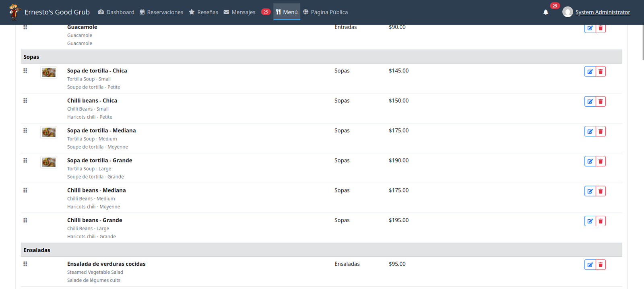Grab drag handle of Sopa de tortilla - Chica

(25, 71)
